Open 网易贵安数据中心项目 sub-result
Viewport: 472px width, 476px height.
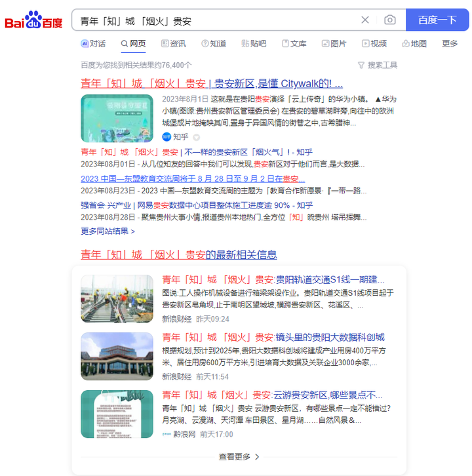point(197,205)
